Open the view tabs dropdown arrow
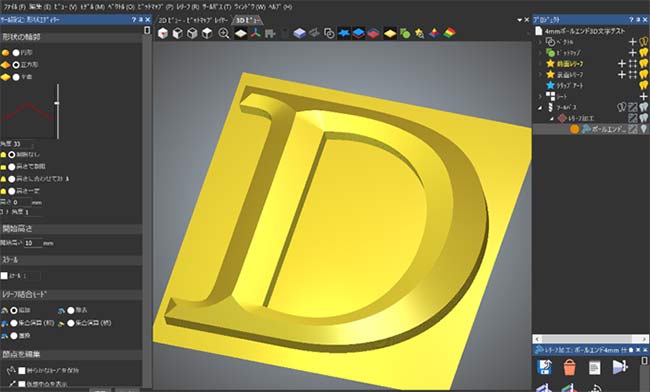This screenshot has width=650, height=392. (x=519, y=20)
